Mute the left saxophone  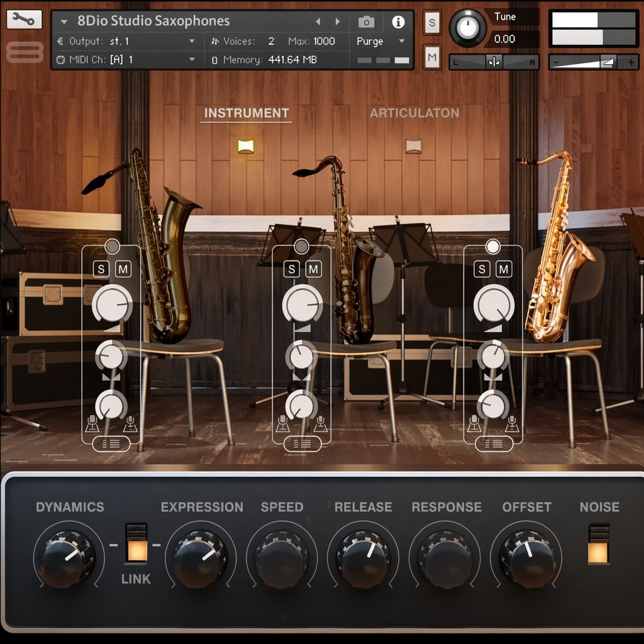[x=123, y=269]
